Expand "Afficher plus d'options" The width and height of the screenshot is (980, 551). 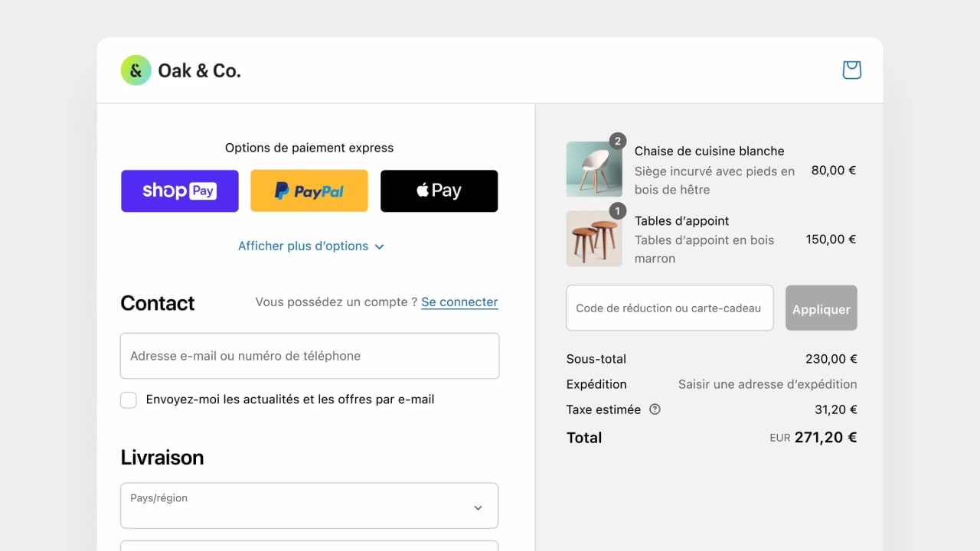[311, 246]
